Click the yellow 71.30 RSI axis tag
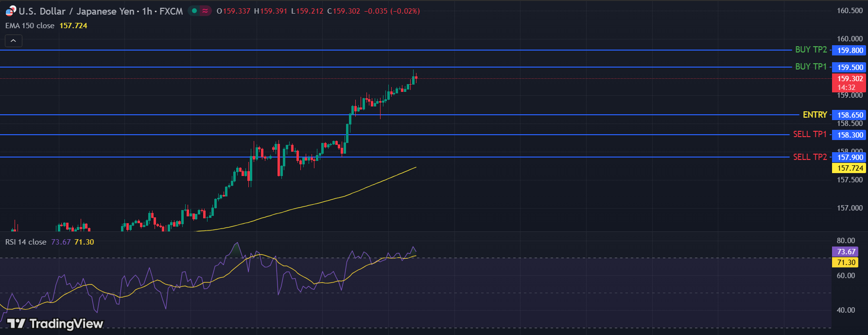This screenshot has width=868, height=335. coord(846,263)
